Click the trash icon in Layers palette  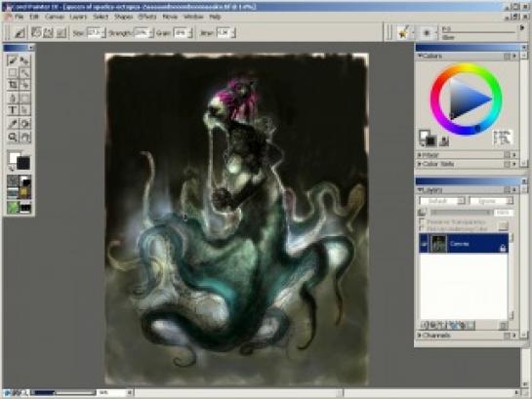[x=503, y=326]
